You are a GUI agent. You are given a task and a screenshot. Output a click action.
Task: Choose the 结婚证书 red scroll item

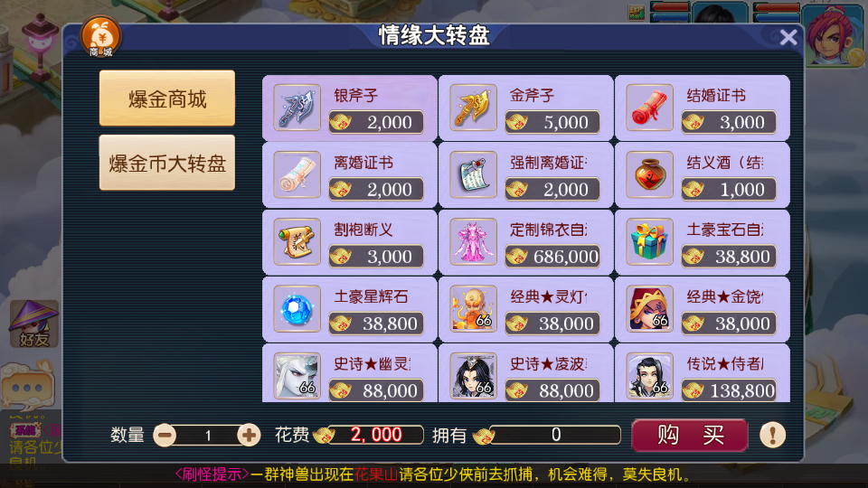702,108
